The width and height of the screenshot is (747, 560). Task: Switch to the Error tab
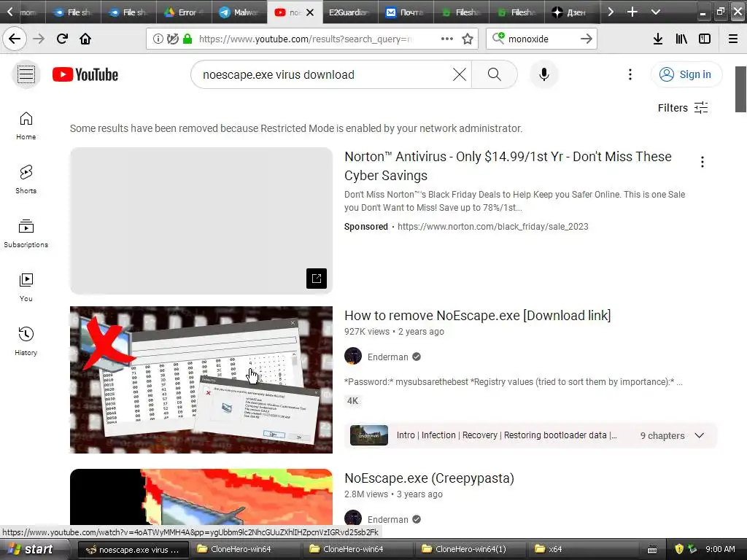tap(184, 12)
